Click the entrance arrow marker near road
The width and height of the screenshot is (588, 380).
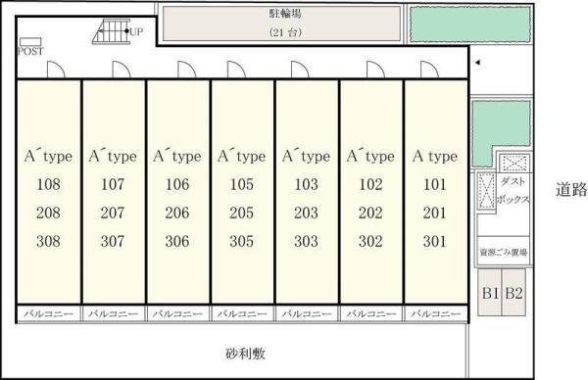477,63
